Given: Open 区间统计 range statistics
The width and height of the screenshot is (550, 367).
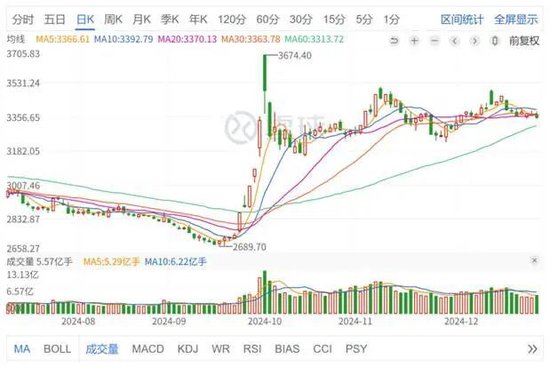Looking at the screenshot, I should click(462, 19).
